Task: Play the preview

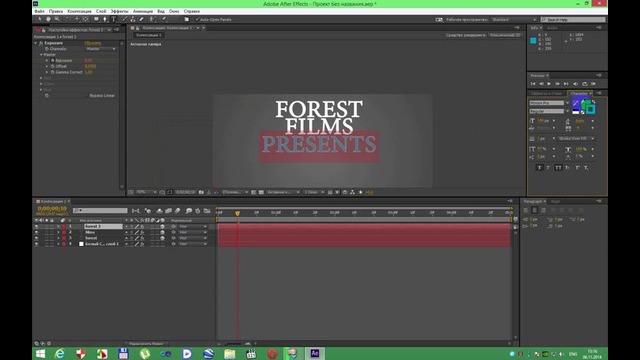Action: click(x=549, y=84)
